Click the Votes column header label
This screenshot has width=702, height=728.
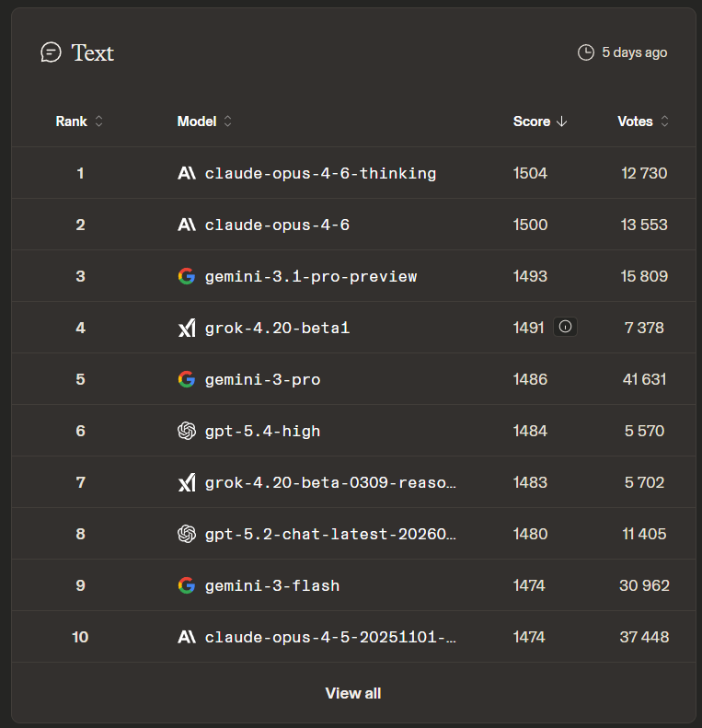coord(635,121)
